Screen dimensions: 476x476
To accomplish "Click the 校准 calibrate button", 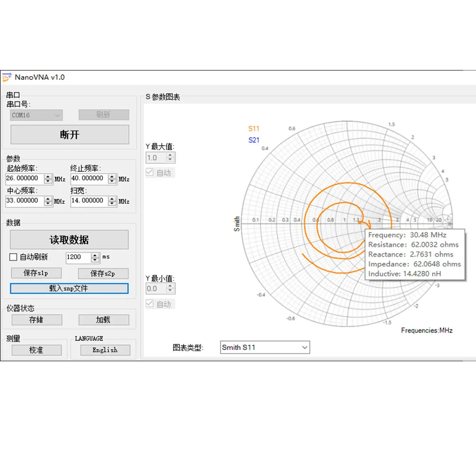I will [37, 350].
